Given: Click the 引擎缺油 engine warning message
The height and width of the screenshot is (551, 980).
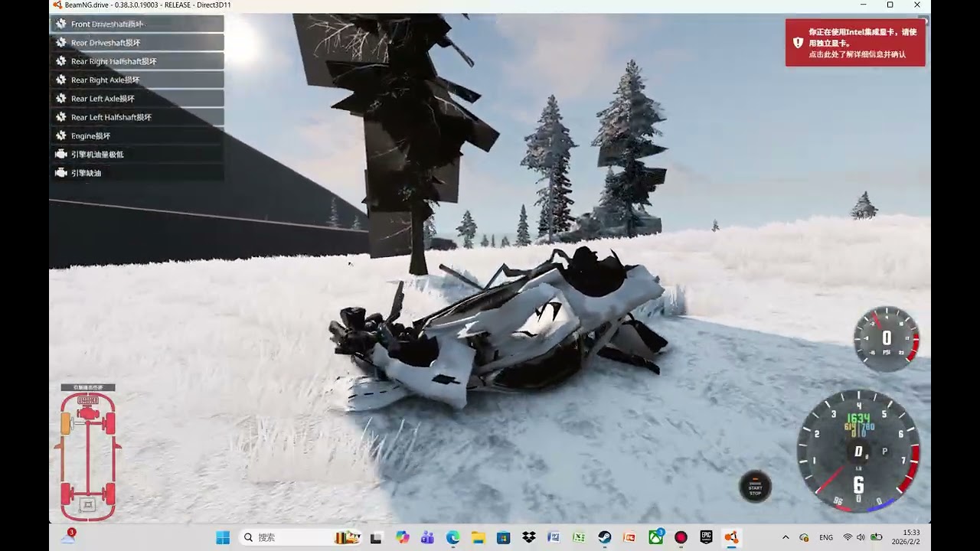Looking at the screenshot, I should (138, 173).
